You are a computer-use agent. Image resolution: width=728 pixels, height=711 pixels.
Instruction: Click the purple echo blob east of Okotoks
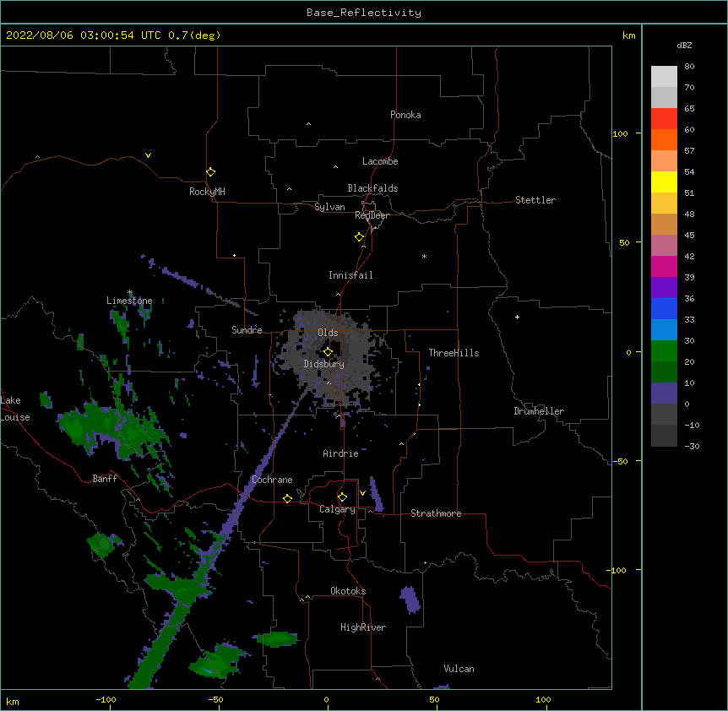(410, 600)
